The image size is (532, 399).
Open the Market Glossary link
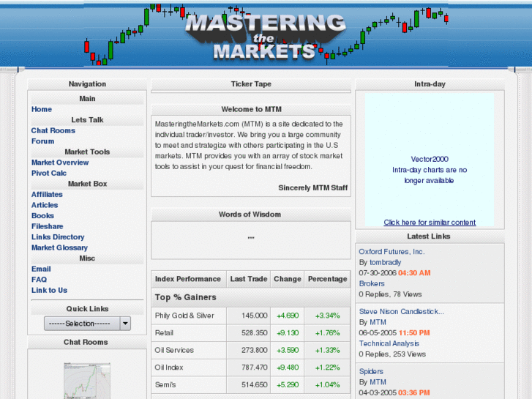pyautogui.click(x=60, y=248)
